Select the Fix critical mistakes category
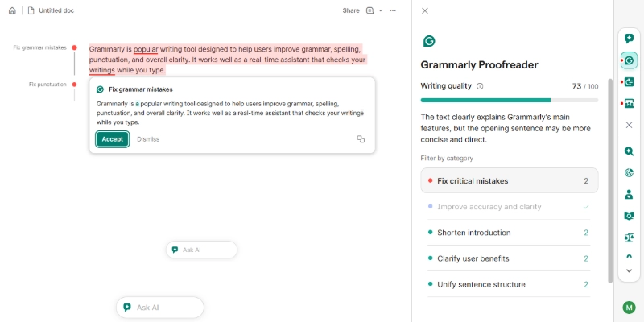644x322 pixels. tap(510, 180)
